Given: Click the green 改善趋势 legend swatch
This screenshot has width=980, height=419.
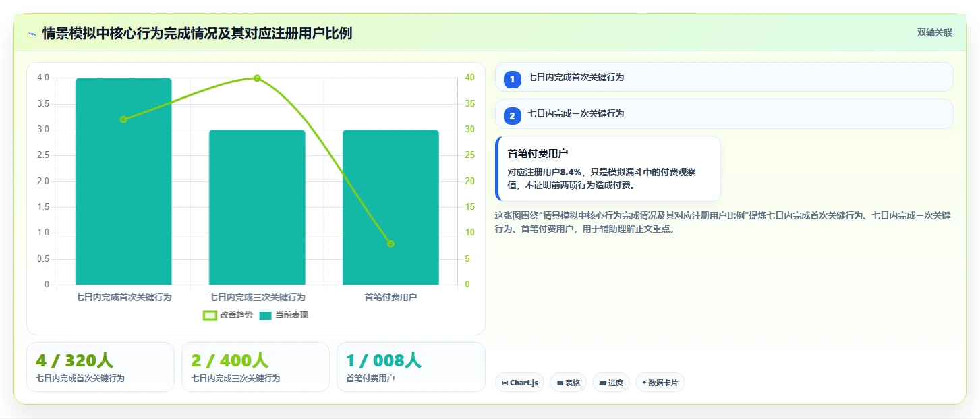Looking at the screenshot, I should tap(210, 315).
